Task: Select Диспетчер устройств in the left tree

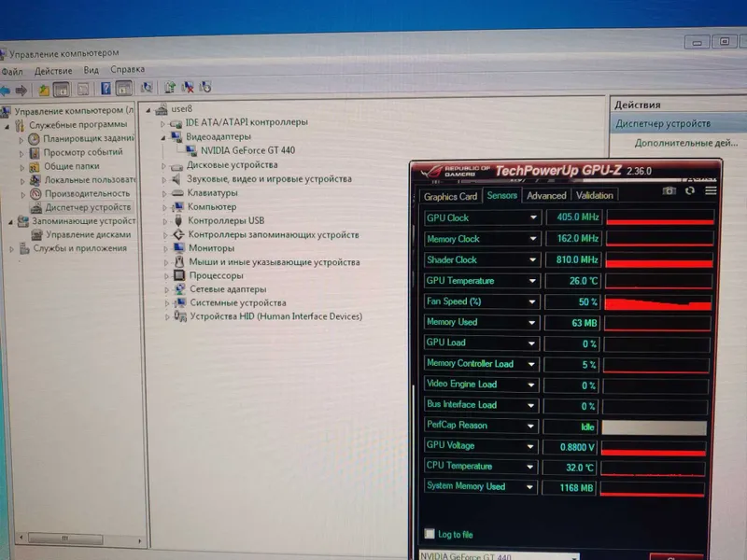Action: [x=88, y=207]
